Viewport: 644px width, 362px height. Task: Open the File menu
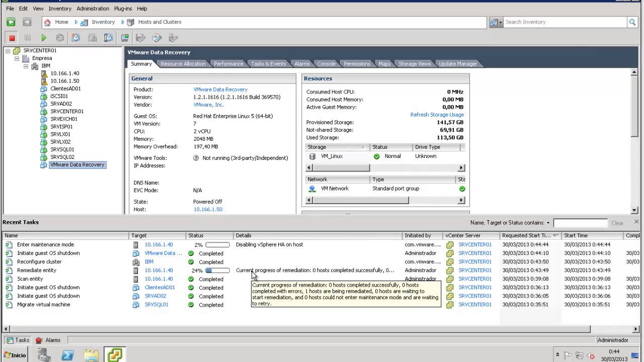pyautogui.click(x=10, y=9)
